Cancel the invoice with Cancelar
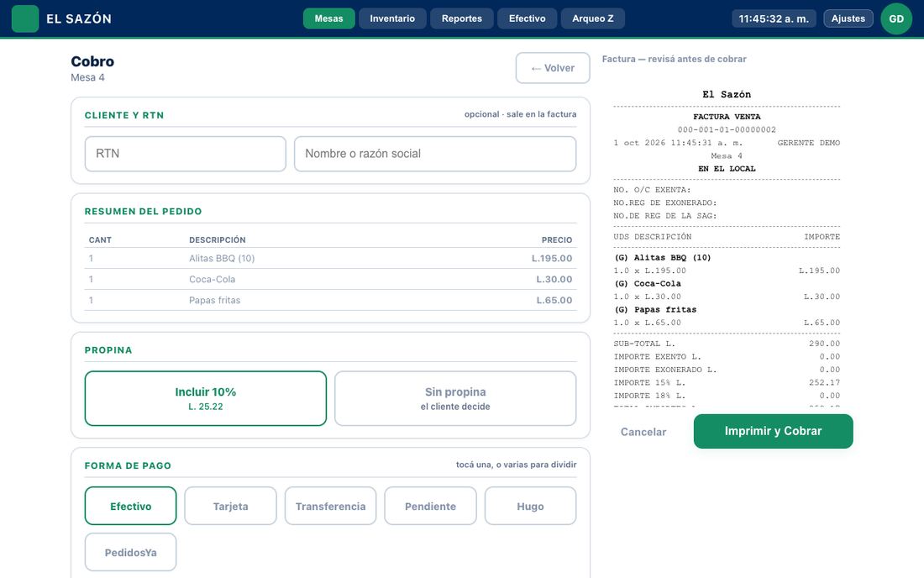 tap(643, 432)
